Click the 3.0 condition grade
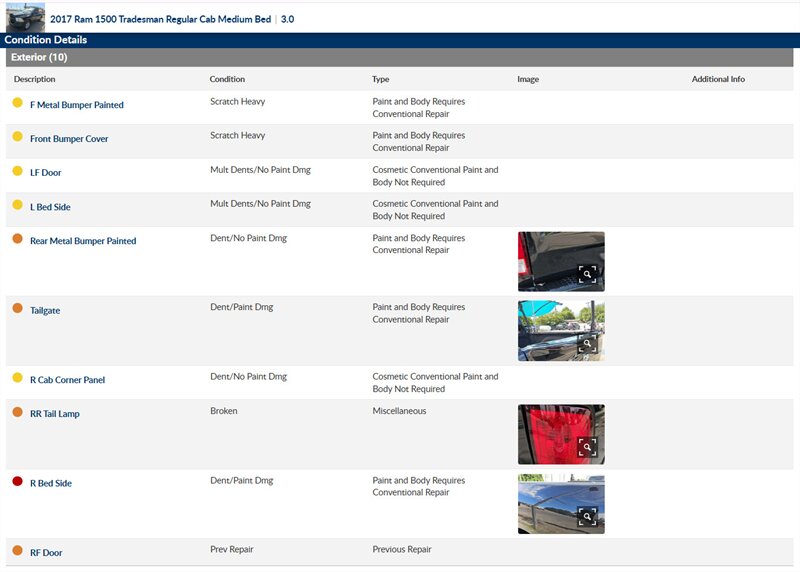Screen dimensions: 800x572 (287, 19)
